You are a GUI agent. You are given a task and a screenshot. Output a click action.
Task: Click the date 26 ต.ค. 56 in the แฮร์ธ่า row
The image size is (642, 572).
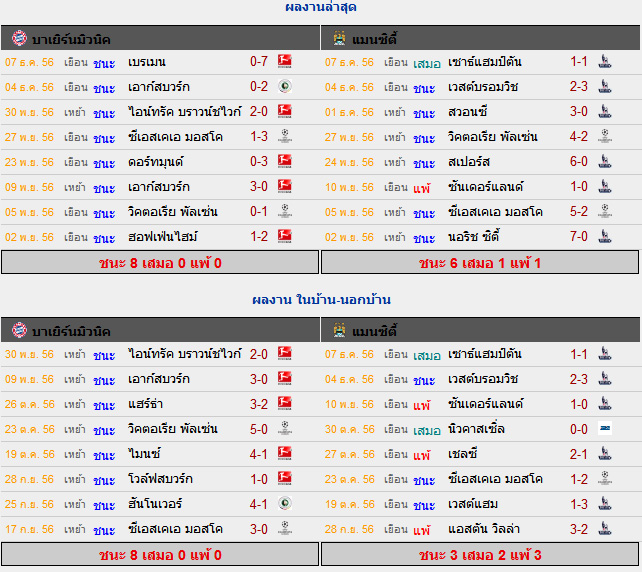29,404
